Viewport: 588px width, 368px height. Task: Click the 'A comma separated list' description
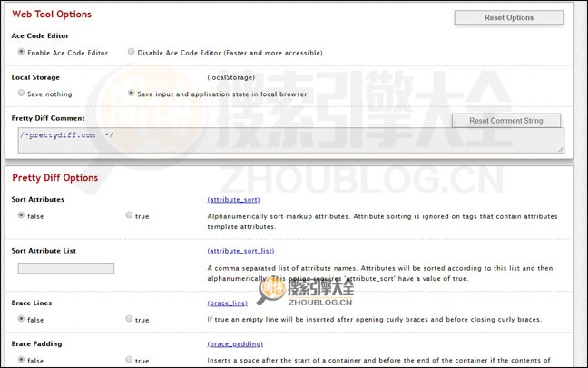pos(380,274)
